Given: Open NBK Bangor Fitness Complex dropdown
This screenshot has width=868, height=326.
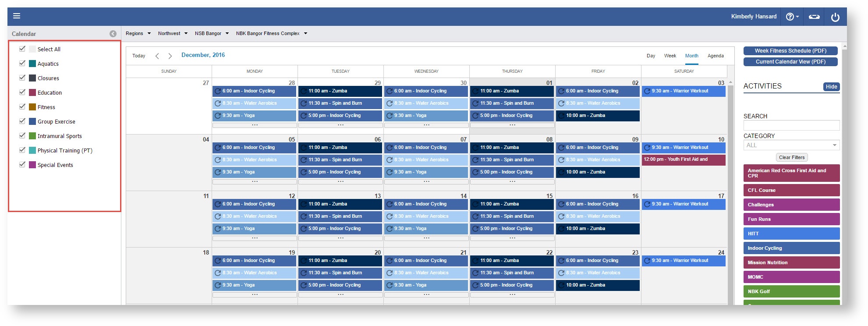Looking at the screenshot, I should [271, 33].
